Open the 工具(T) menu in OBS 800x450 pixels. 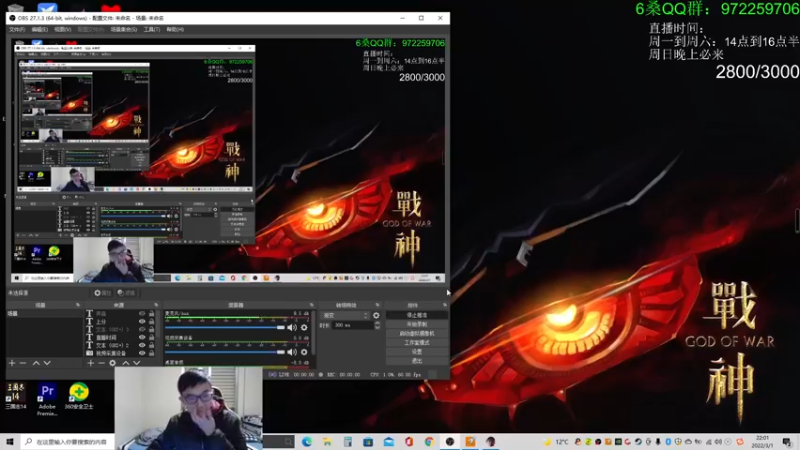pos(152,30)
